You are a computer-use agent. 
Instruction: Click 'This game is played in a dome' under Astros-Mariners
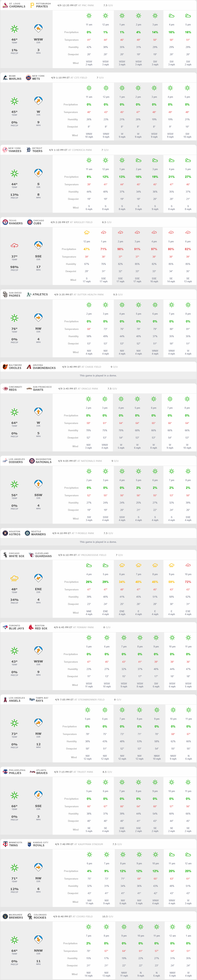tap(98, 542)
